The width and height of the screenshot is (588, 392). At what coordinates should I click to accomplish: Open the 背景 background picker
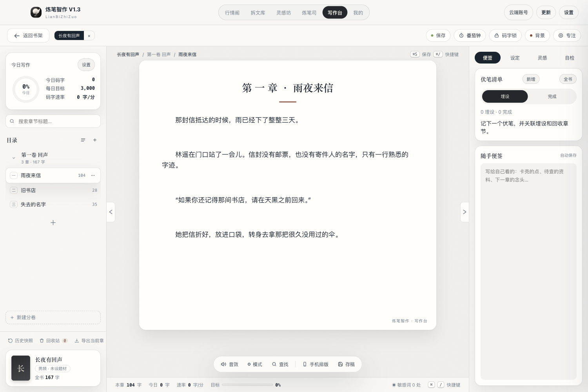pyautogui.click(x=537, y=36)
